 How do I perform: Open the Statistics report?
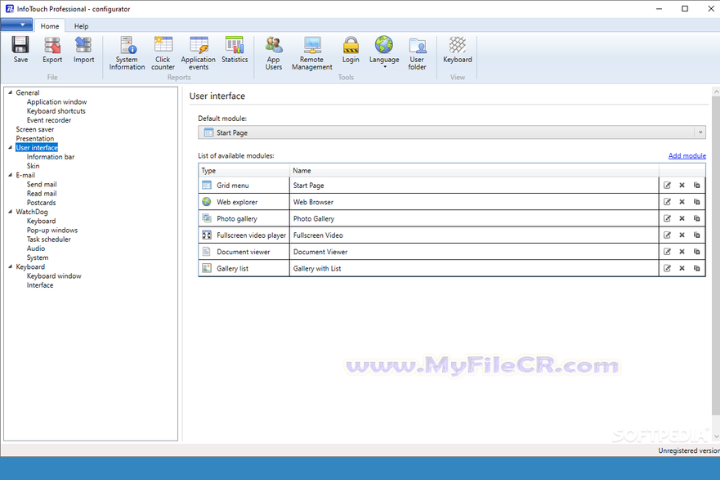235,50
